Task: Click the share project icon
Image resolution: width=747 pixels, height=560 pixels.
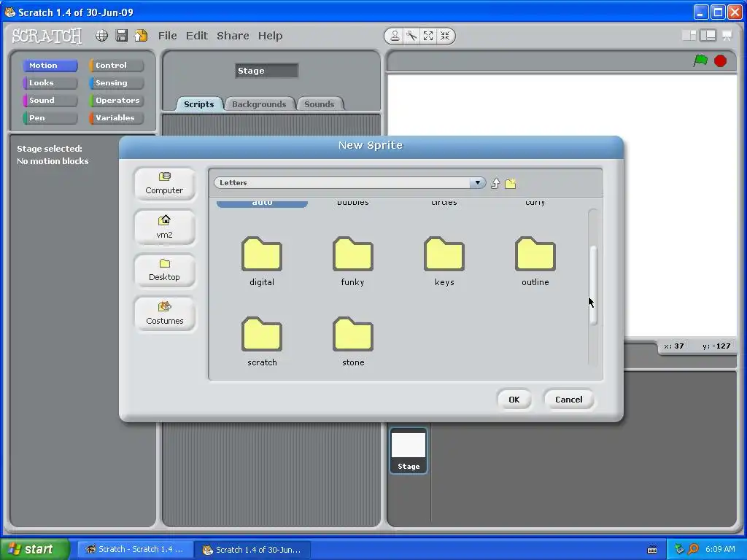Action: [x=141, y=36]
